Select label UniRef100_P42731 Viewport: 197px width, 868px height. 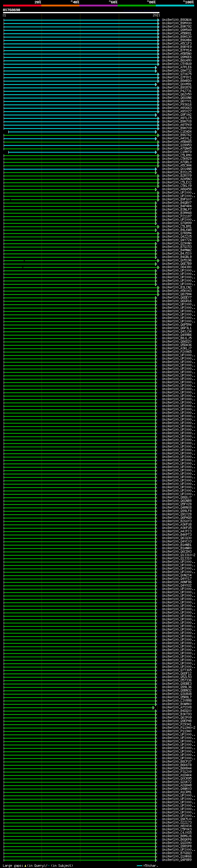coord(177,91)
